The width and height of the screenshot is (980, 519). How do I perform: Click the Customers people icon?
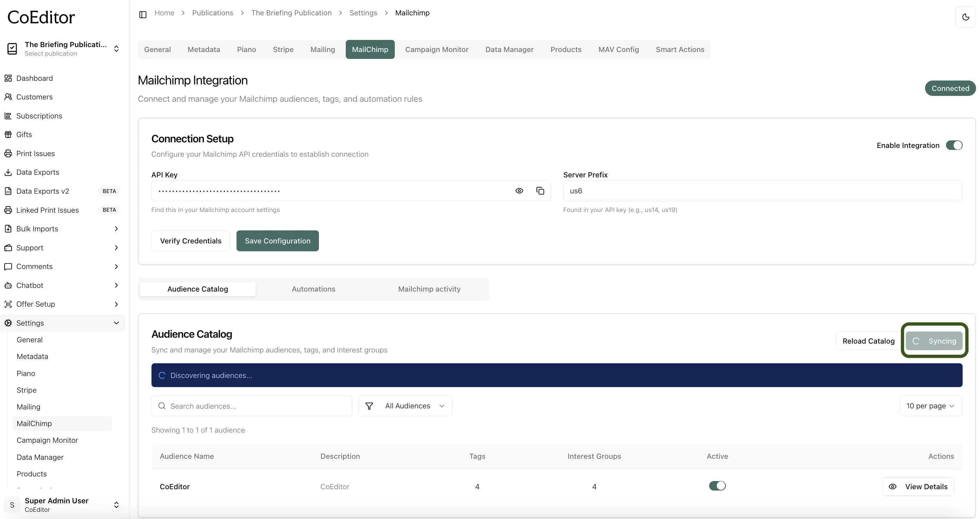point(8,97)
